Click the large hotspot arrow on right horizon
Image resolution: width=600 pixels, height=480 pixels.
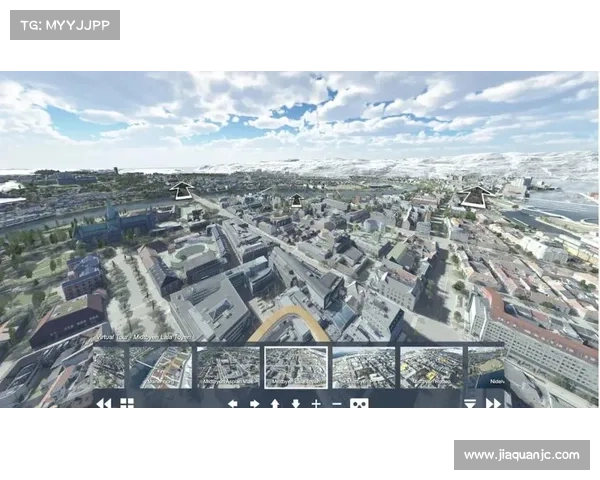[x=476, y=197]
